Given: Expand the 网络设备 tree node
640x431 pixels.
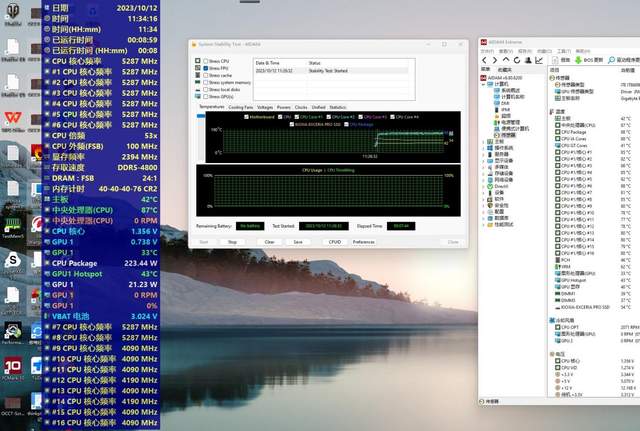Looking at the screenshot, I should click(484, 180).
